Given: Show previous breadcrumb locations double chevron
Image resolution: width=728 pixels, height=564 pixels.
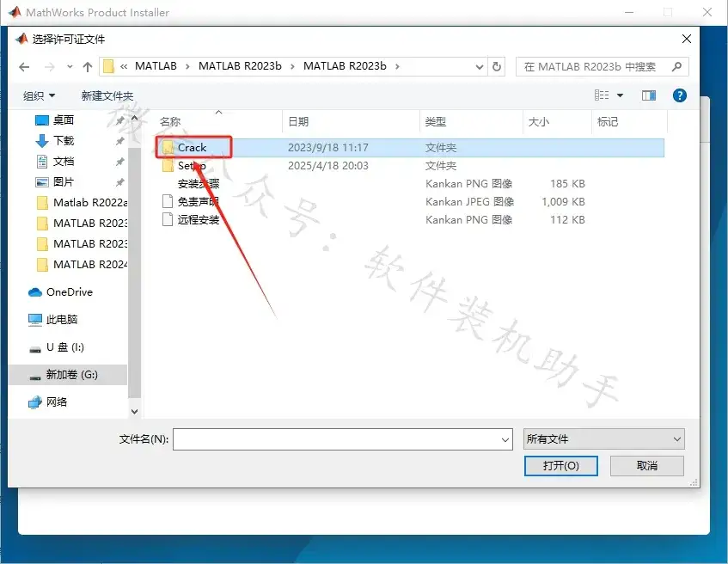Looking at the screenshot, I should coord(124,67).
